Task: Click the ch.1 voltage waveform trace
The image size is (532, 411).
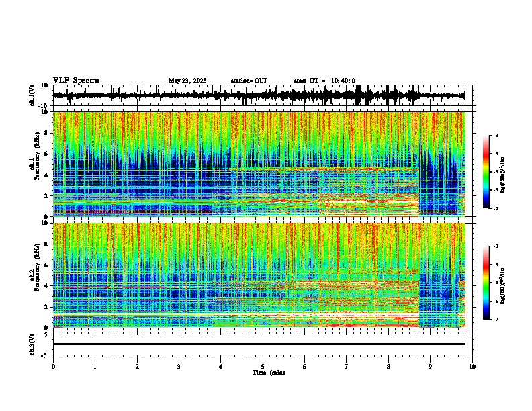Action: (x=259, y=95)
